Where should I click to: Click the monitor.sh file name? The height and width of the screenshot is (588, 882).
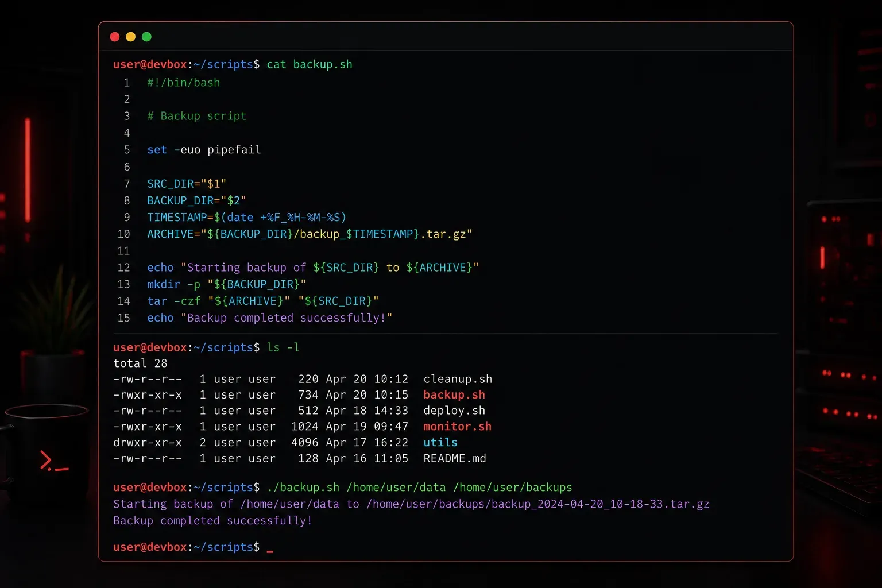458,427
